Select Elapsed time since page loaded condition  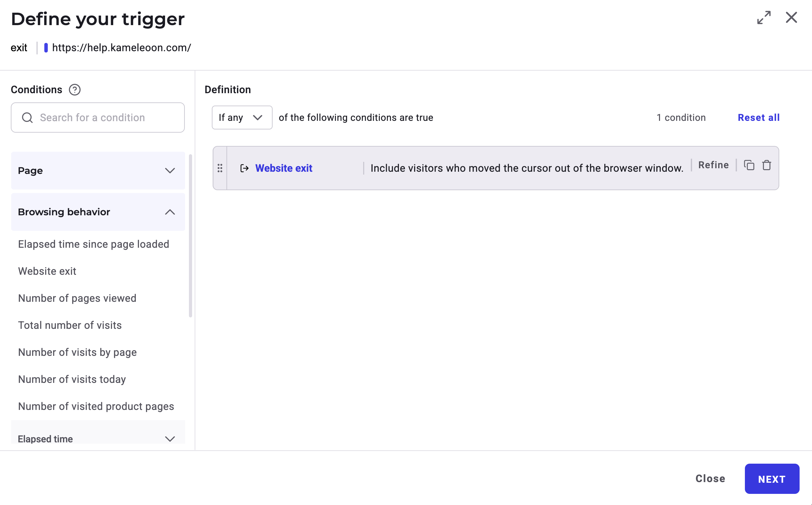[x=94, y=244]
